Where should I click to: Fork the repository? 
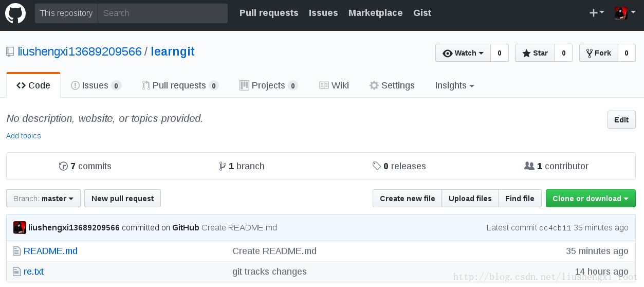pos(598,53)
